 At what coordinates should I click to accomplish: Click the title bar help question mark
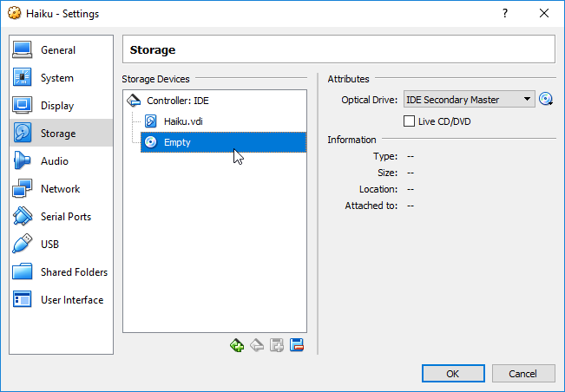[x=505, y=14]
